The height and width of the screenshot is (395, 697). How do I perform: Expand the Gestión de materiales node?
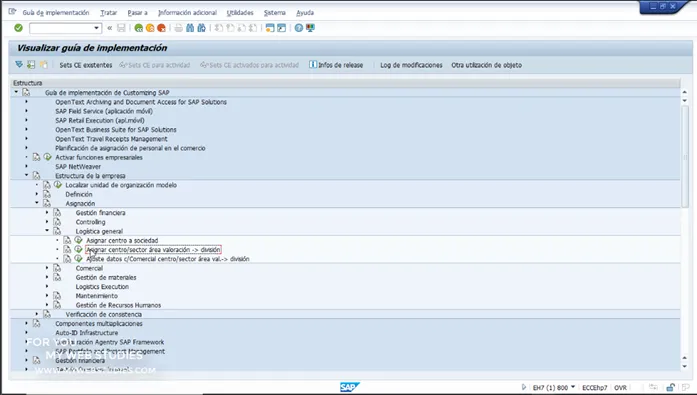(x=47, y=277)
